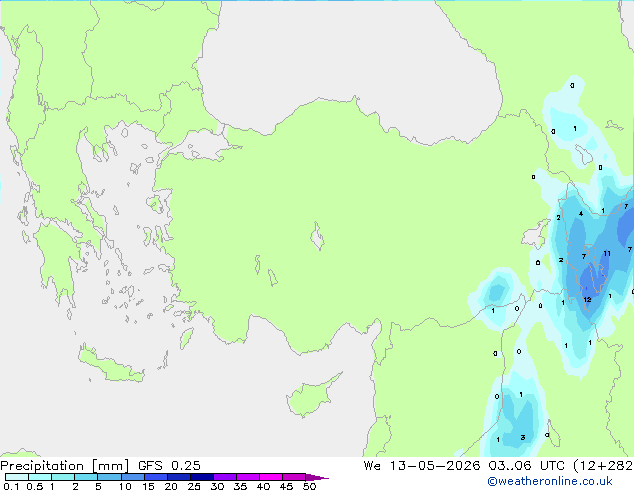Screen dimensions: 634x490
Task: Click the '30' legend scale label
Action: point(217,486)
